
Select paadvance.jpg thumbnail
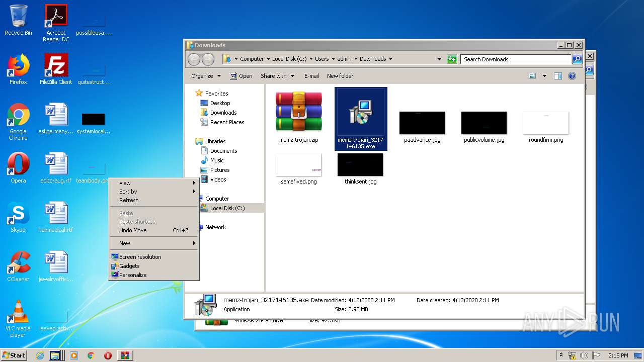[422, 127]
